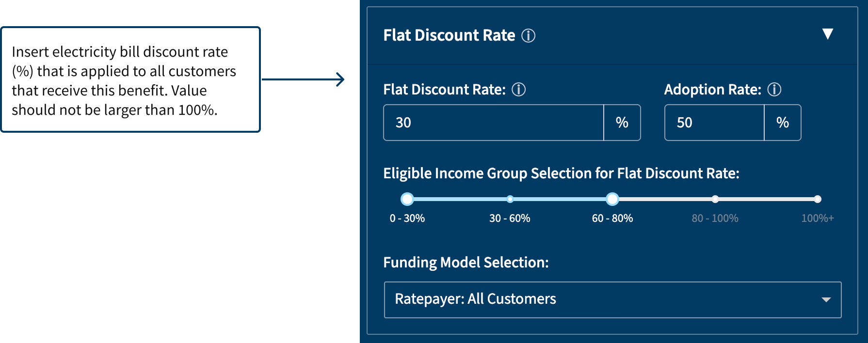Click the Eligible Income Group Selection heading
Viewport: 868px width, 343px height.
(562, 173)
